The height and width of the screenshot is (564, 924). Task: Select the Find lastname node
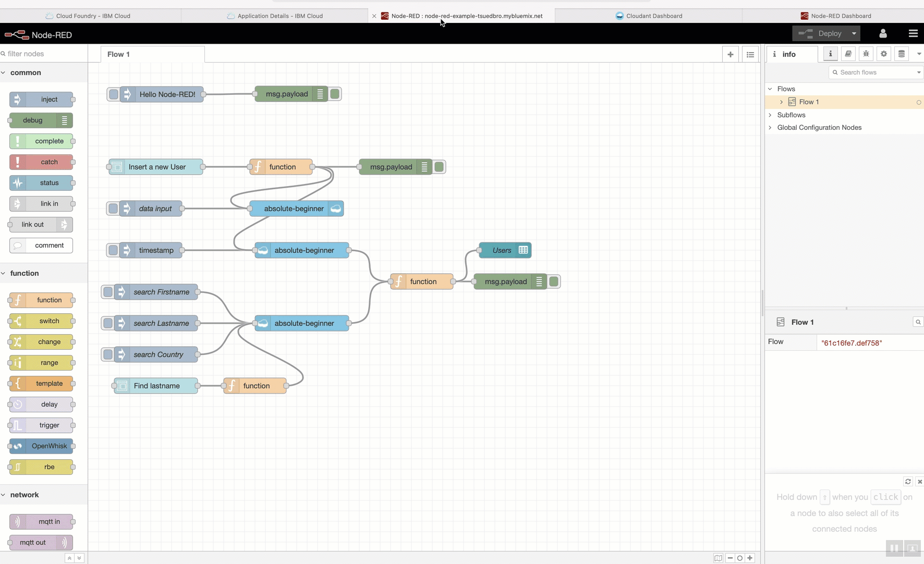pos(156,386)
